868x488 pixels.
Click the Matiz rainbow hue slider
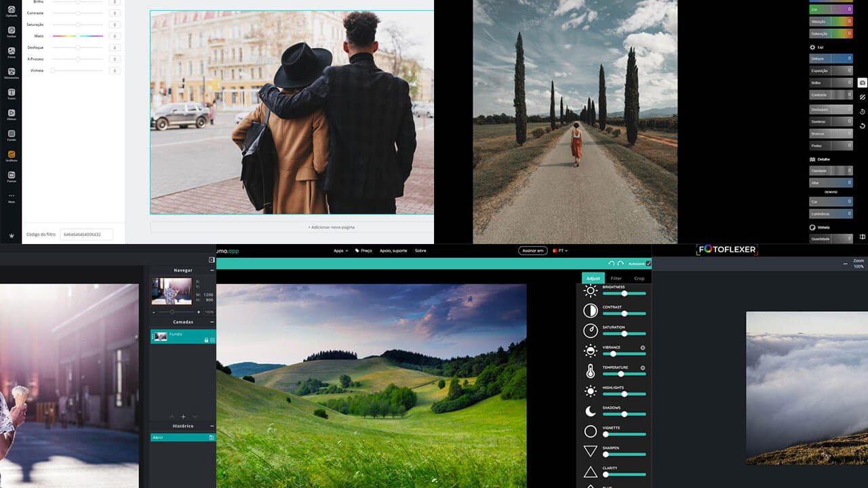point(78,36)
